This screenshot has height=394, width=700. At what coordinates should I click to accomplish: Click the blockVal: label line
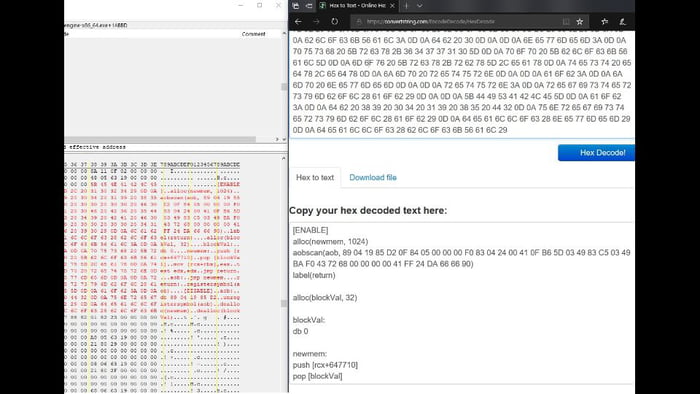pos(308,320)
